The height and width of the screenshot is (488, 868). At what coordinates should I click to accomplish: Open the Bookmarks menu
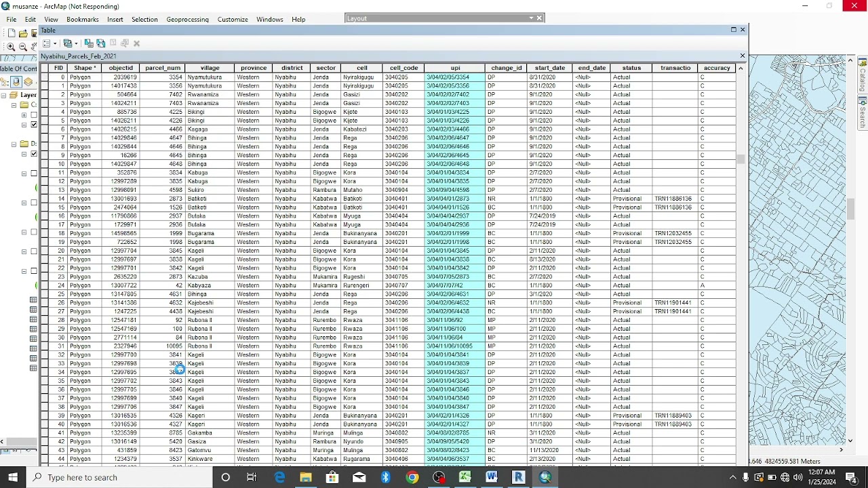(x=83, y=19)
